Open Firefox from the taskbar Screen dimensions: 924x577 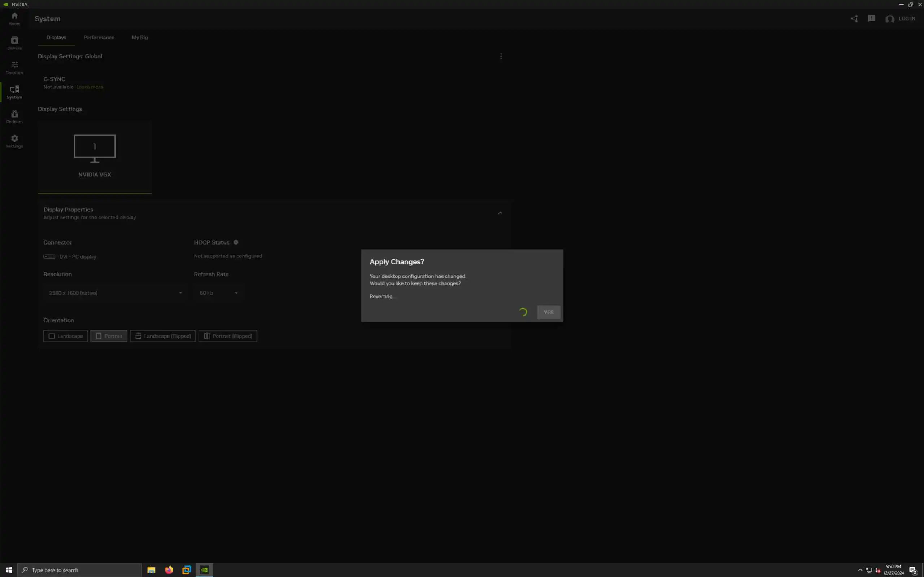pyautogui.click(x=169, y=570)
